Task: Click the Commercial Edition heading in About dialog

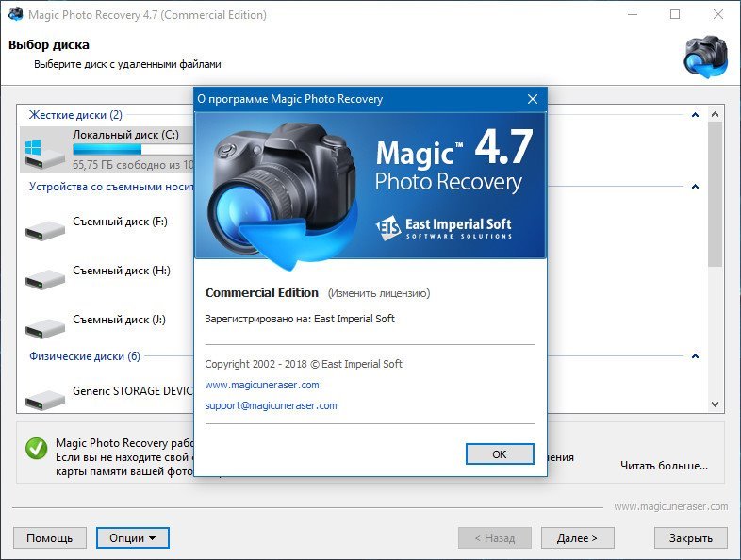Action: (262, 293)
